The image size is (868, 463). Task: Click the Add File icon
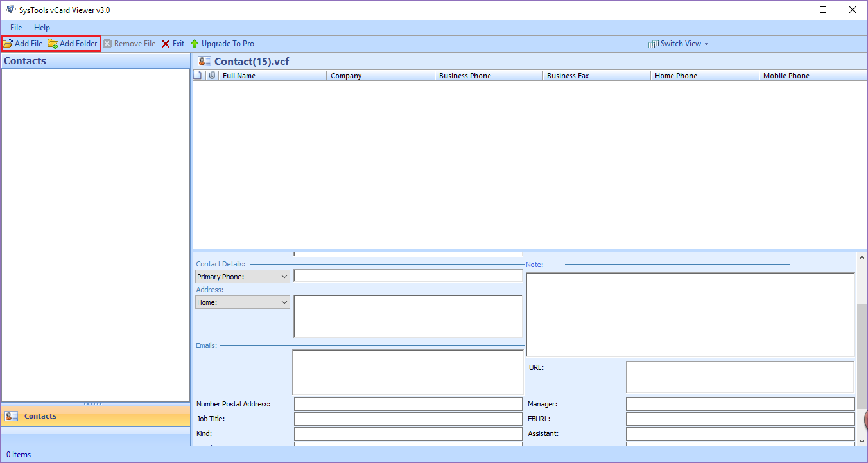(x=8, y=43)
